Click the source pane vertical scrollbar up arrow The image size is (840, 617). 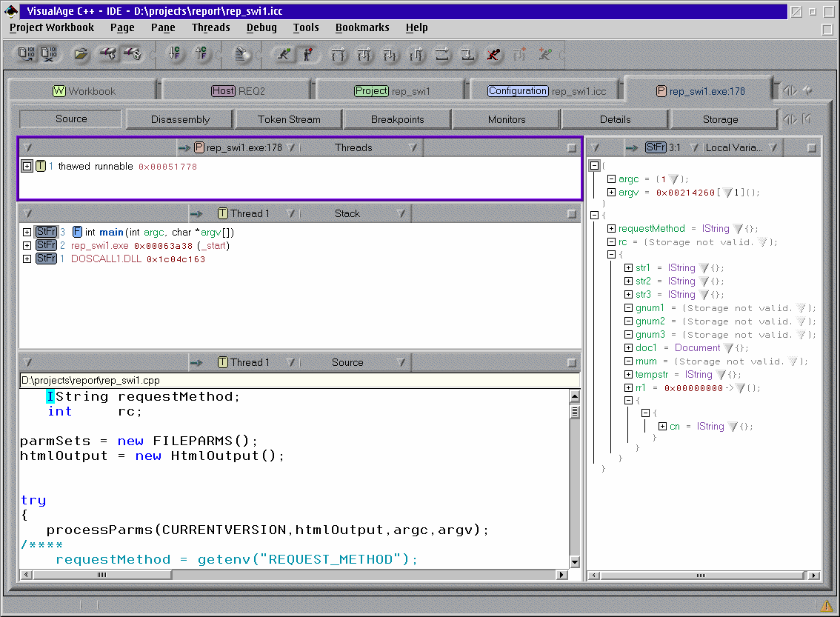575,397
